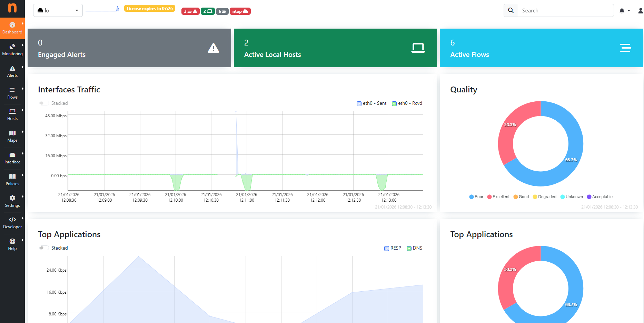Image resolution: width=644 pixels, height=323 pixels.
Task: Uncheck the DNS series checkbox
Action: (409, 248)
